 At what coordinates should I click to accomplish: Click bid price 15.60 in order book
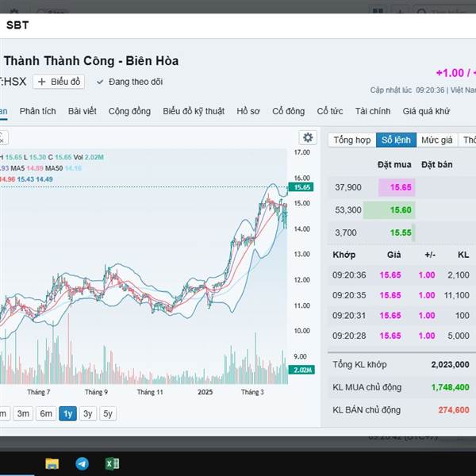(x=401, y=210)
